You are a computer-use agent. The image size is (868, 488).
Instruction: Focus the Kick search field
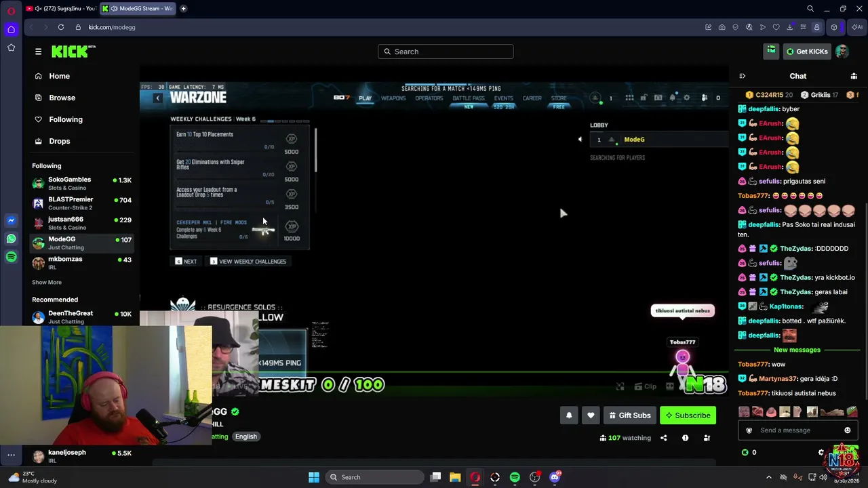(446, 52)
